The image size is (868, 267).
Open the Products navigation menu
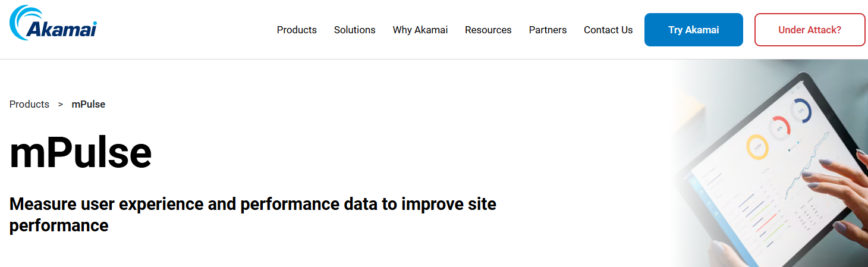tap(297, 30)
